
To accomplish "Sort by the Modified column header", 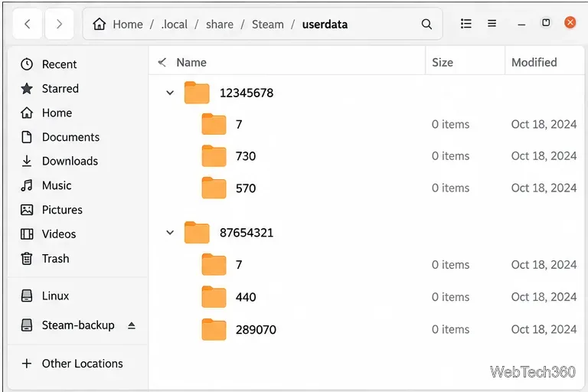I will coord(534,62).
